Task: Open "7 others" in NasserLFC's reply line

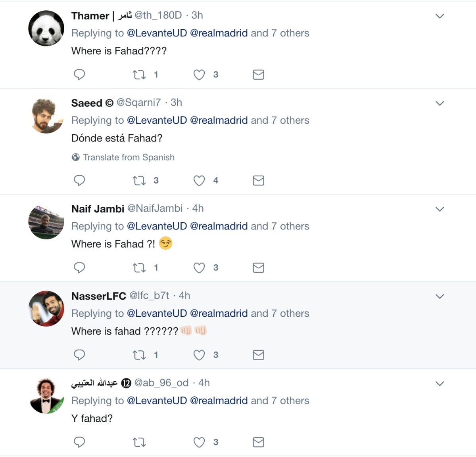Action: [290, 314]
